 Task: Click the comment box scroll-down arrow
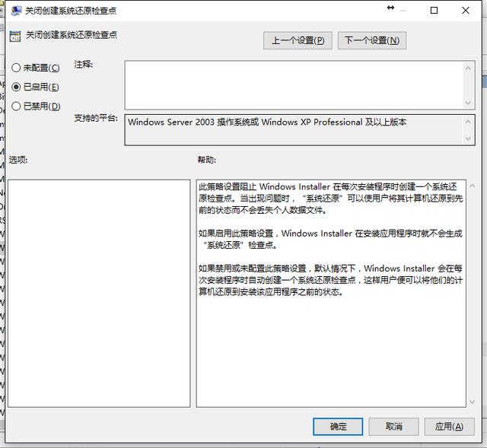pyautogui.click(x=468, y=103)
